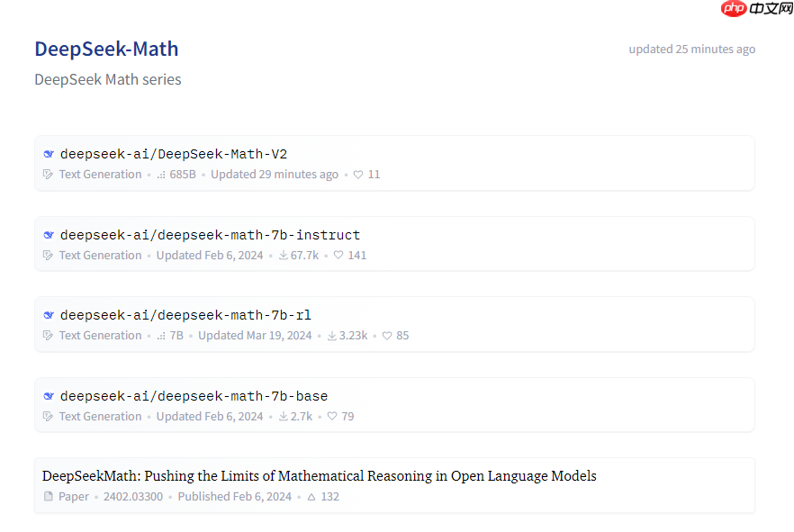Select the Text Generation tag icon on DeepSeek-Math-V2

pyautogui.click(x=47, y=174)
